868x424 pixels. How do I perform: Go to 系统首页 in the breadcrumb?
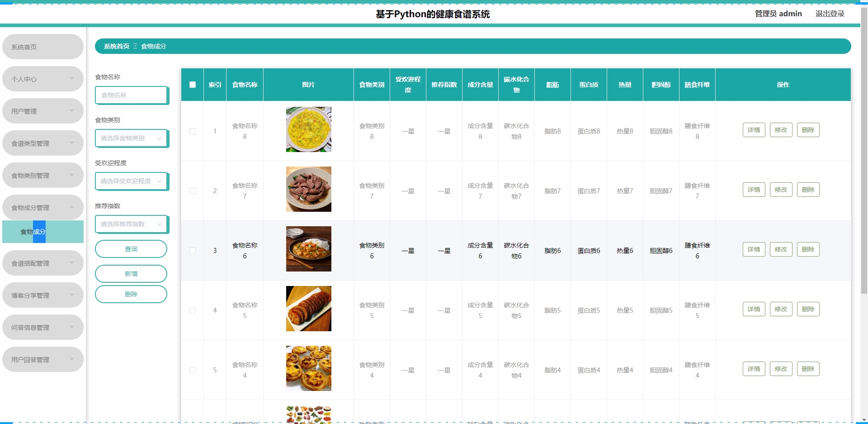pos(117,46)
